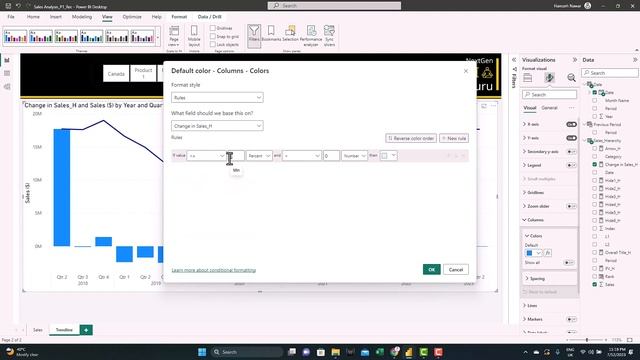Add a New rule
The image size is (640, 360).
453,138
